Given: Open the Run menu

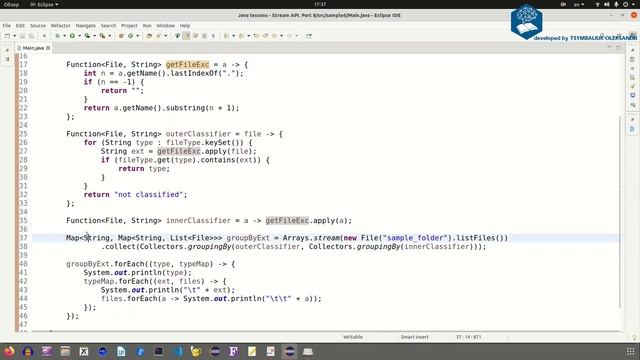Looking at the screenshot, I should pyautogui.click(x=147, y=26).
